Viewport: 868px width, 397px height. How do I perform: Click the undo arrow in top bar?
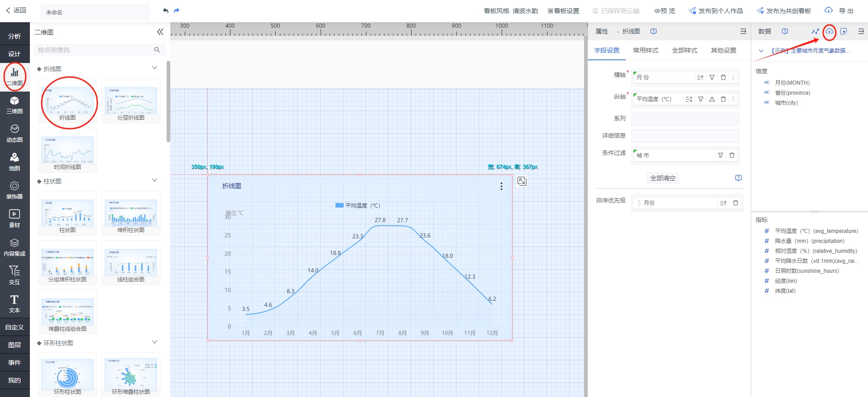pyautogui.click(x=166, y=10)
